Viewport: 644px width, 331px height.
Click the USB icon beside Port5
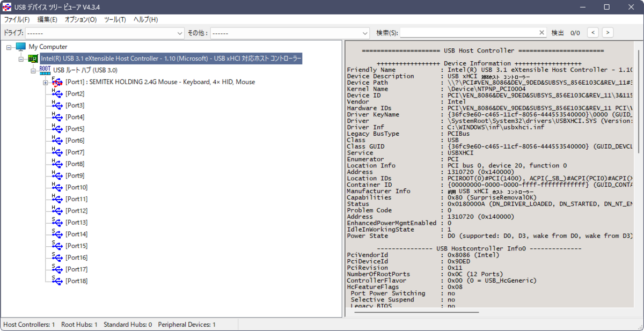coord(57,129)
